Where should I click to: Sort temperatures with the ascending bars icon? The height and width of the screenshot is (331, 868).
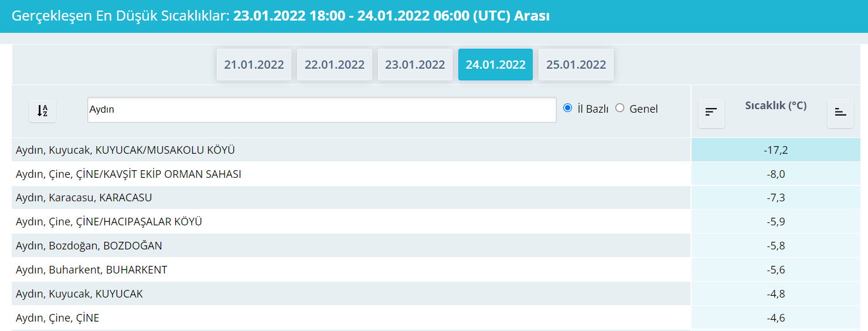point(840,112)
